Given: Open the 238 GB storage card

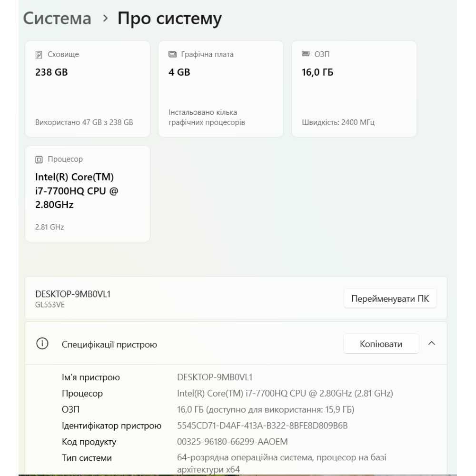Looking at the screenshot, I should [x=88, y=89].
